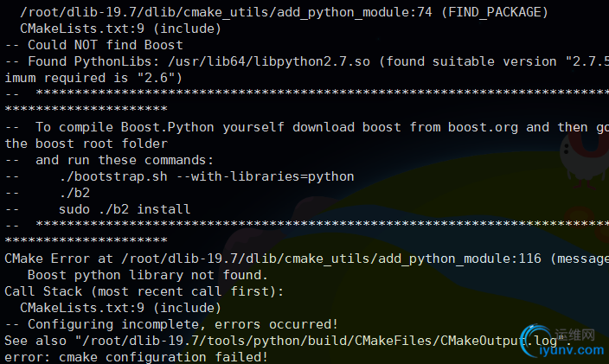Screen dimensions: 609x364
Task: Click the add_python_module:74 path line at top
Action: (284, 12)
